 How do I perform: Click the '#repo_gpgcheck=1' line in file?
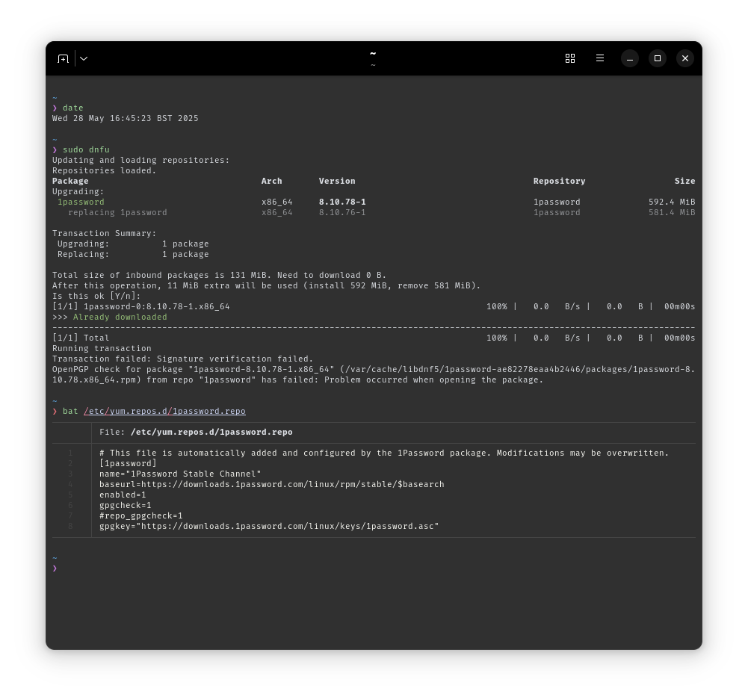click(x=140, y=515)
